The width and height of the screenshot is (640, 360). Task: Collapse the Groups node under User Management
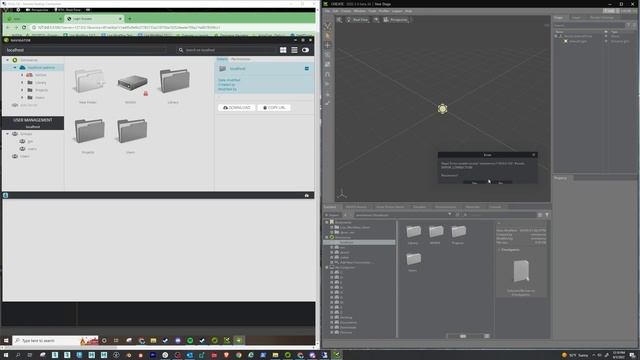pos(7,134)
